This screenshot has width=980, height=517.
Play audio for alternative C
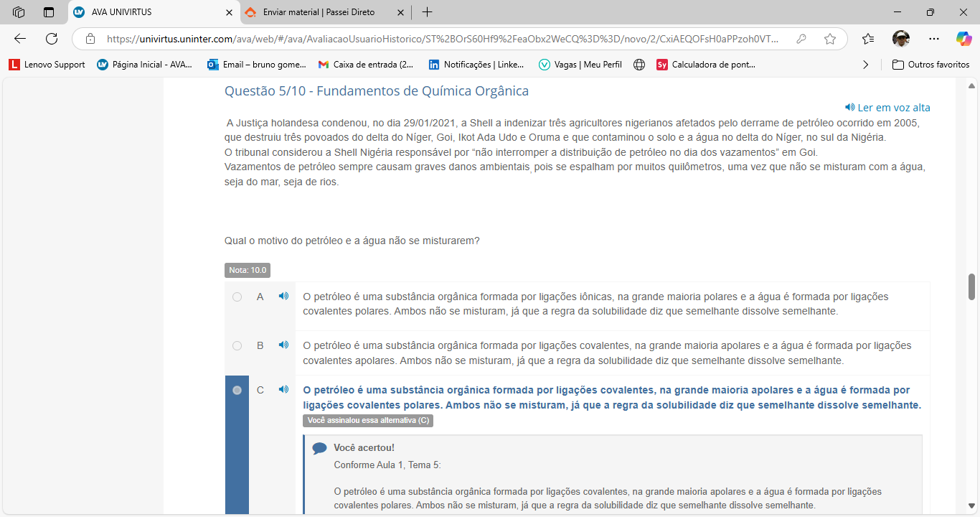(283, 389)
